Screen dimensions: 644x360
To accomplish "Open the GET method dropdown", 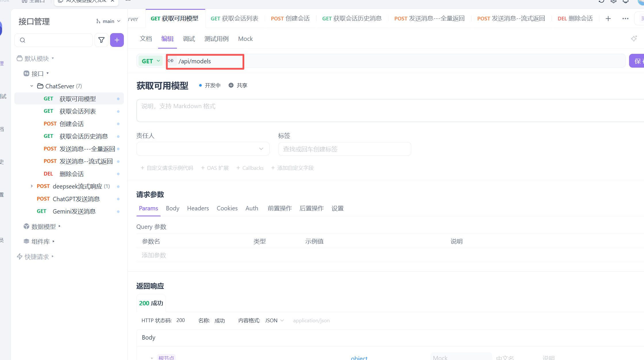I will (x=151, y=61).
